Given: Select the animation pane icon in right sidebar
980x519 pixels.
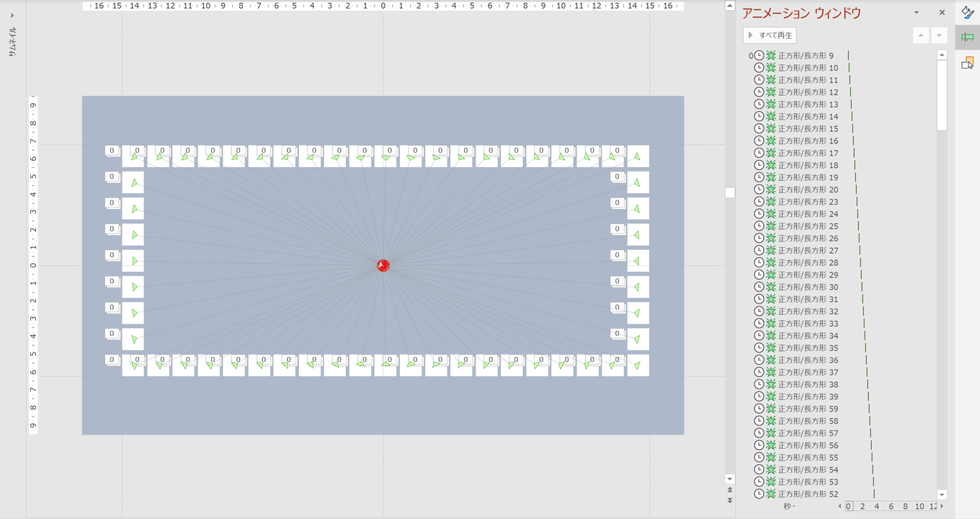Looking at the screenshot, I should [x=968, y=37].
